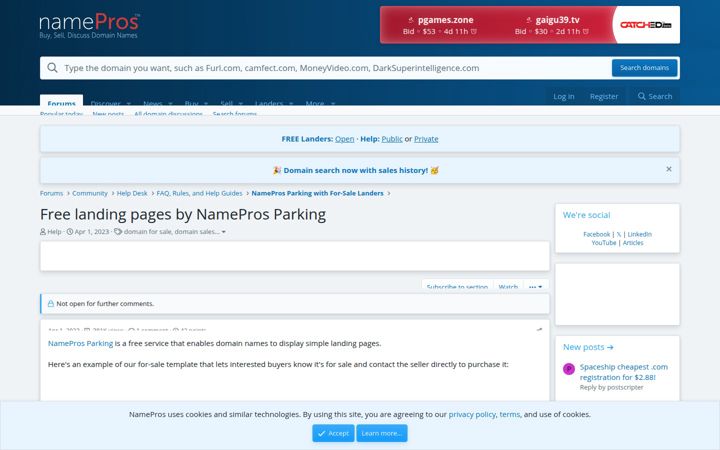Click the share icon on the post
Viewport: 720px width, 450px height.
[539, 330]
